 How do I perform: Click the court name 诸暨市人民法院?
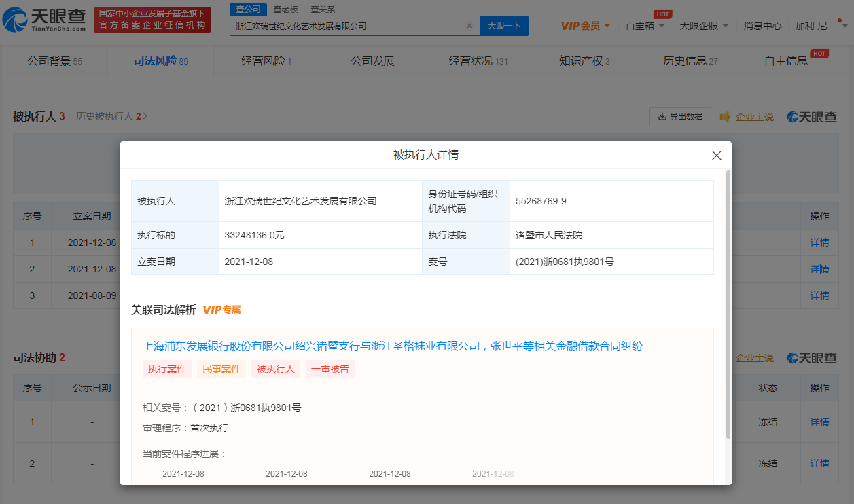(x=549, y=235)
